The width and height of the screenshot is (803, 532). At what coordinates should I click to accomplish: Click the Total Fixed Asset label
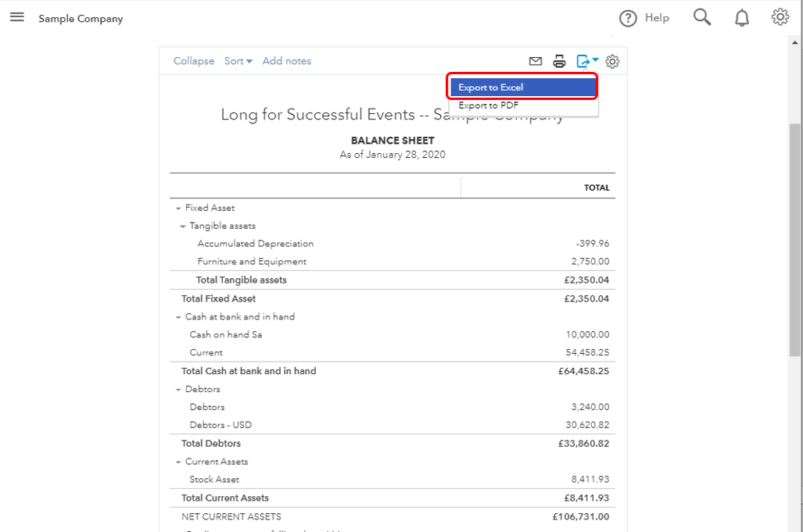click(218, 298)
